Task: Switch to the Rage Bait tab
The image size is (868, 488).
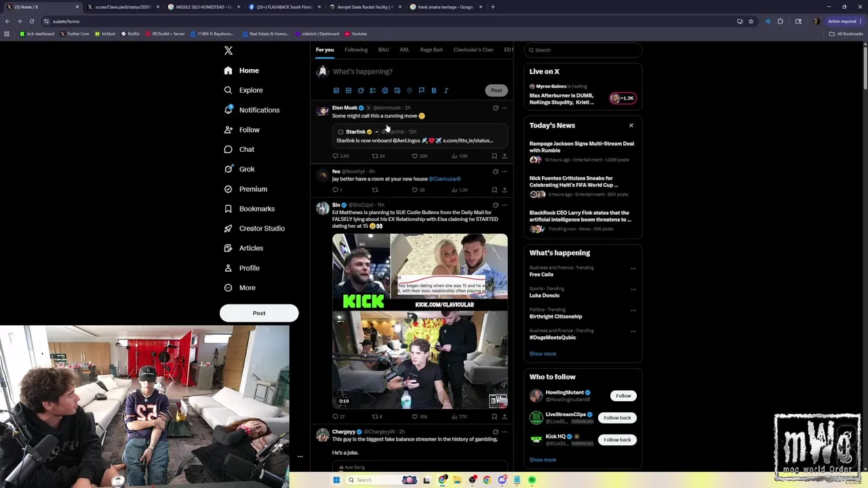Action: (x=431, y=50)
